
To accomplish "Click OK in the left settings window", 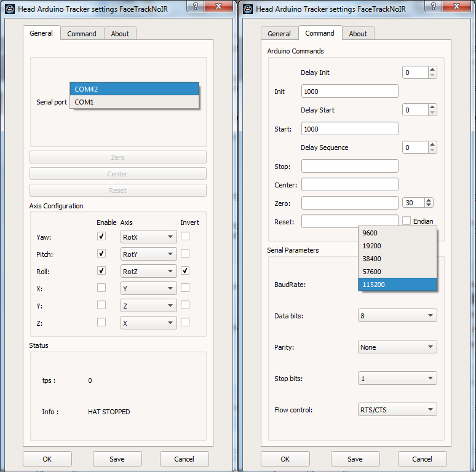I will 47,459.
